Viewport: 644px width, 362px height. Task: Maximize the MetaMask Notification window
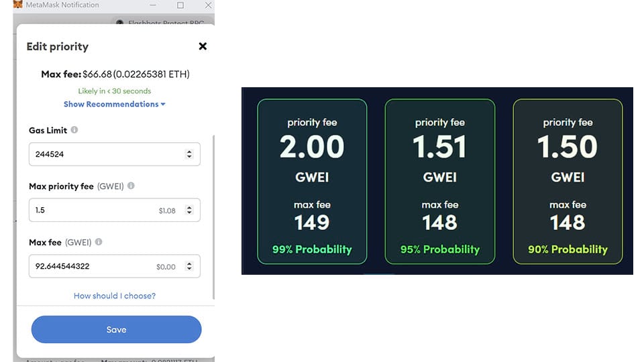point(180,5)
